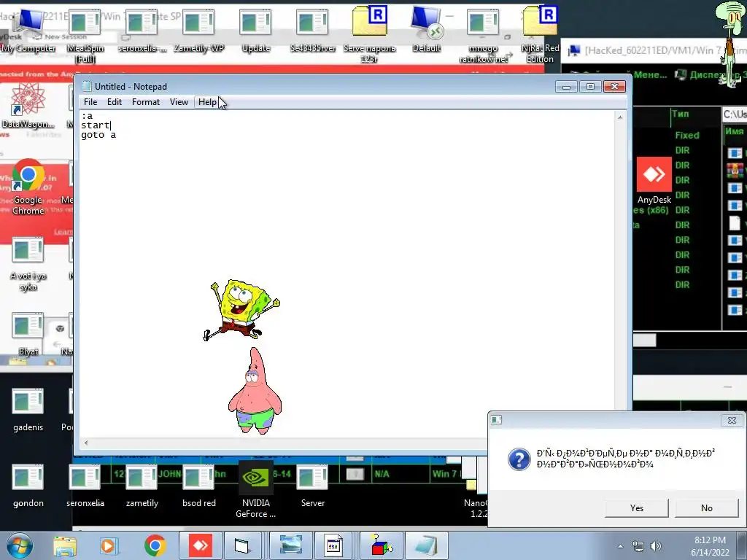Select the bsod red desktop icon
The width and height of the screenshot is (747, 560).
coord(199,486)
